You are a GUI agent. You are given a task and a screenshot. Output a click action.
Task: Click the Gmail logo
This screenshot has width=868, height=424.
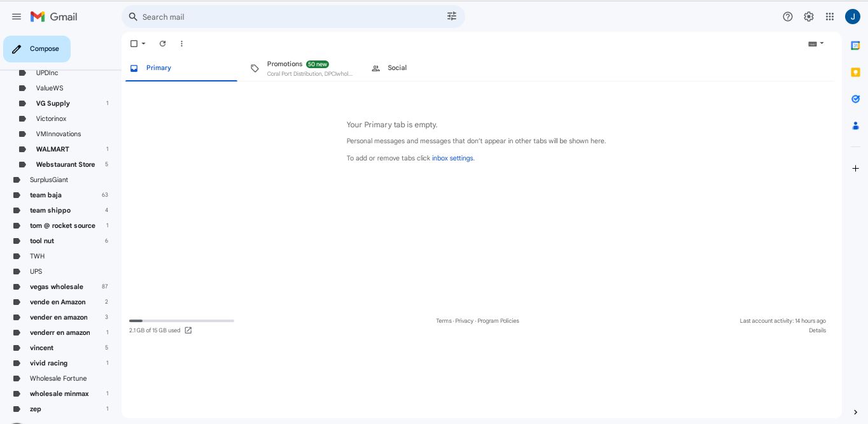[54, 17]
